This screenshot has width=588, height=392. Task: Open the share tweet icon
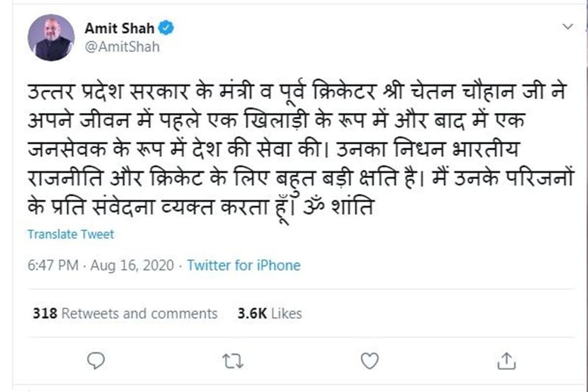tap(506, 361)
